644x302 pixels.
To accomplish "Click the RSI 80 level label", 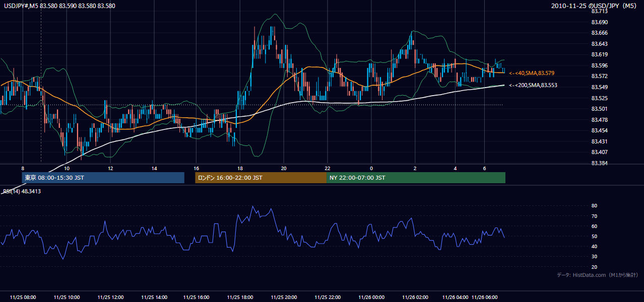I will click(x=594, y=206).
